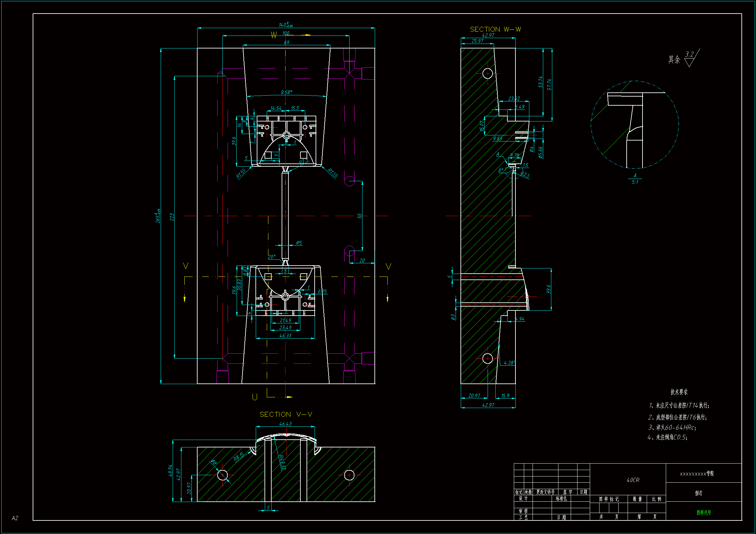Viewport: 756px width, 534px height.
Task: Click the SECTION V-V title text
Action: coord(286,414)
